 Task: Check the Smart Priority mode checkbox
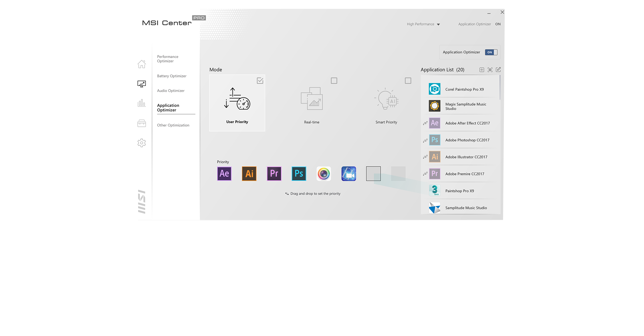click(408, 81)
